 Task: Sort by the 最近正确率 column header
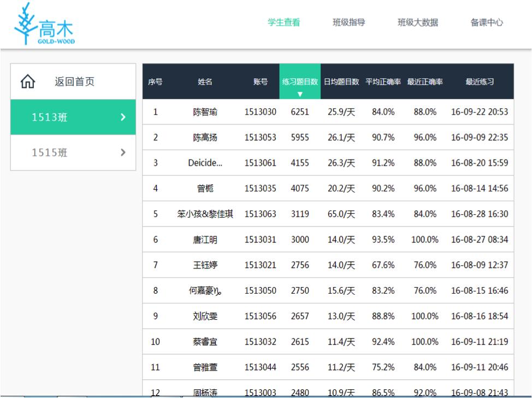point(425,82)
